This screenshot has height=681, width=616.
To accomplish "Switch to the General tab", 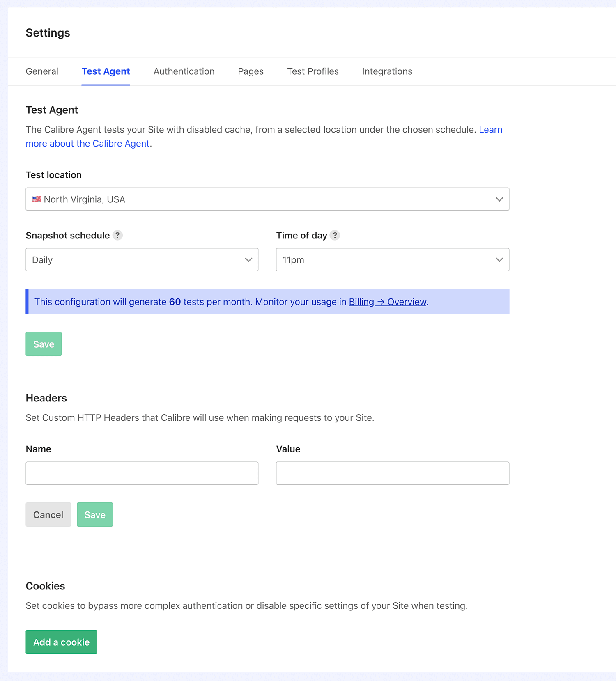I will [42, 71].
